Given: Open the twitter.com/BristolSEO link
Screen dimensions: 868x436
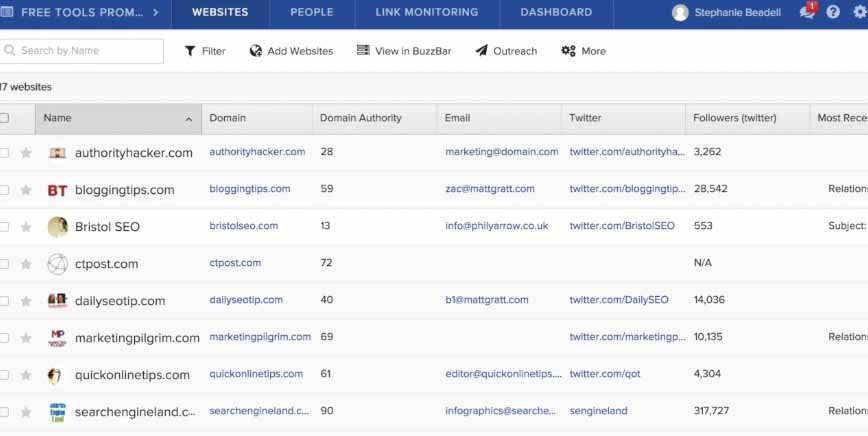Looking at the screenshot, I should tap(622, 226).
